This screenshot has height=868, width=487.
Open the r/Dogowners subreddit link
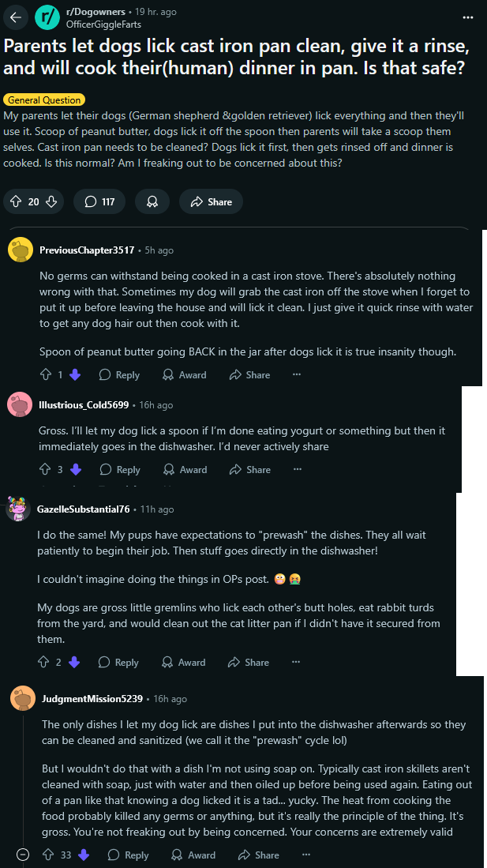point(96,12)
